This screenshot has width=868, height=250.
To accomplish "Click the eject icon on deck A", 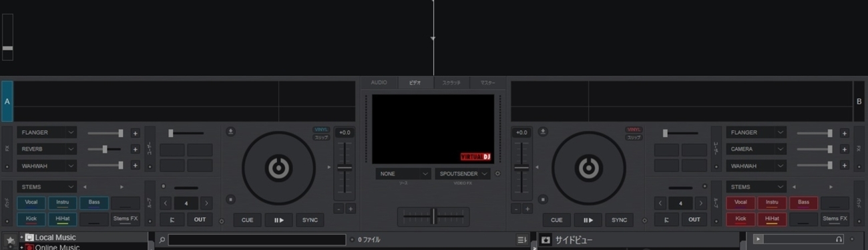I will coord(230,132).
